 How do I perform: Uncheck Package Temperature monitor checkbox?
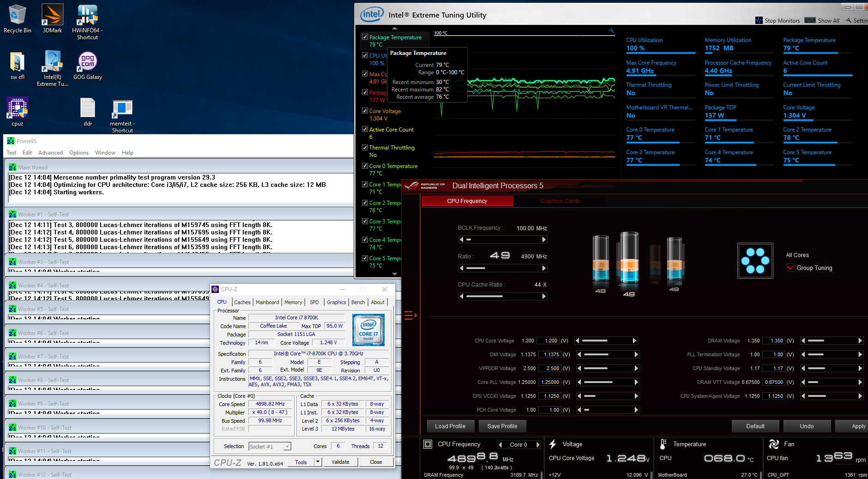click(365, 37)
